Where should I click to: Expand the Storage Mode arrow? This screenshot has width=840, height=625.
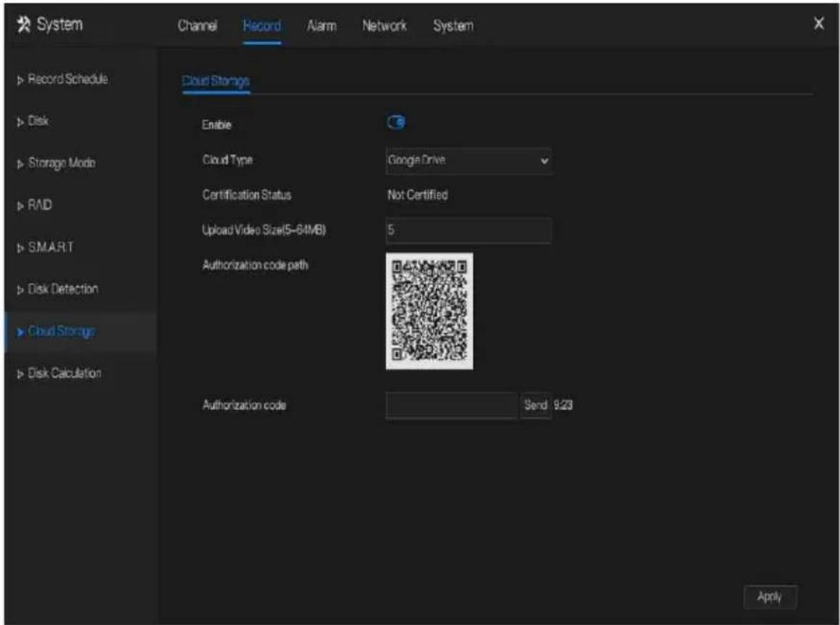(20, 164)
